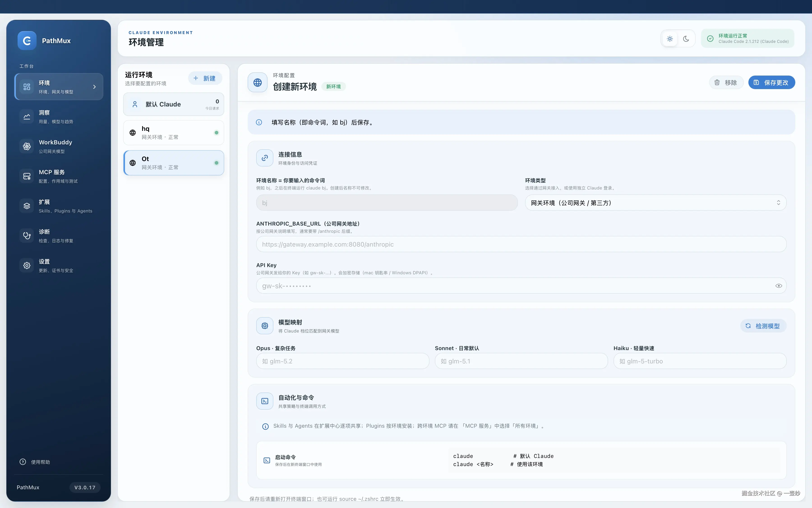This screenshot has height=508, width=812.
Task: Click the 环境配置 globe header icon
Action: tap(258, 82)
